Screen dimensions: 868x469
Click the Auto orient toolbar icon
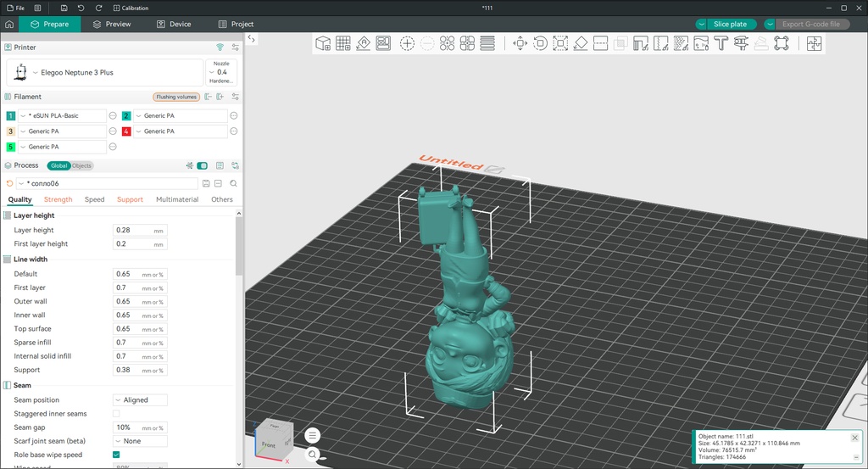(x=363, y=43)
